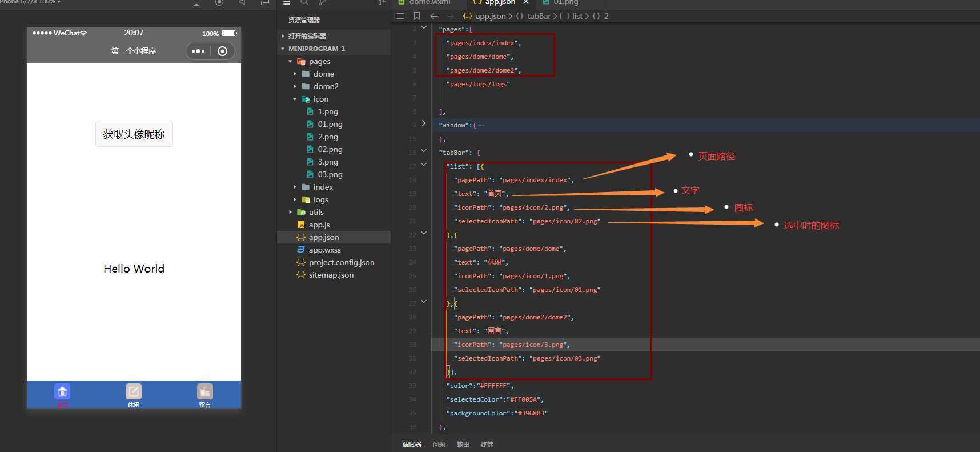The width and height of the screenshot is (980, 452).
Task: Click the Hello World text in simulator
Action: 134,269
